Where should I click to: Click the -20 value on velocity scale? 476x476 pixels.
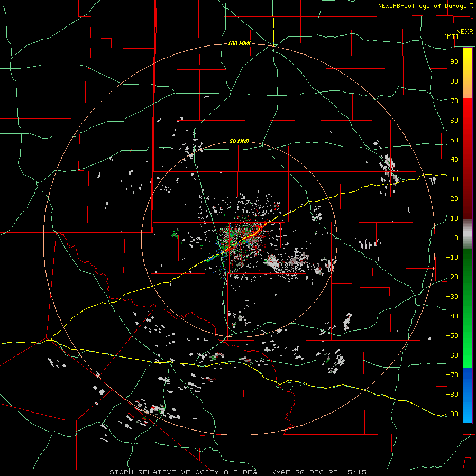click(x=452, y=277)
